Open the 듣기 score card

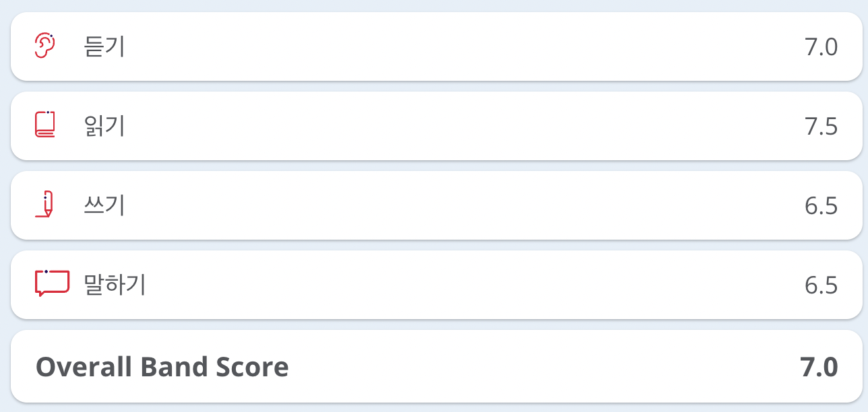click(437, 46)
